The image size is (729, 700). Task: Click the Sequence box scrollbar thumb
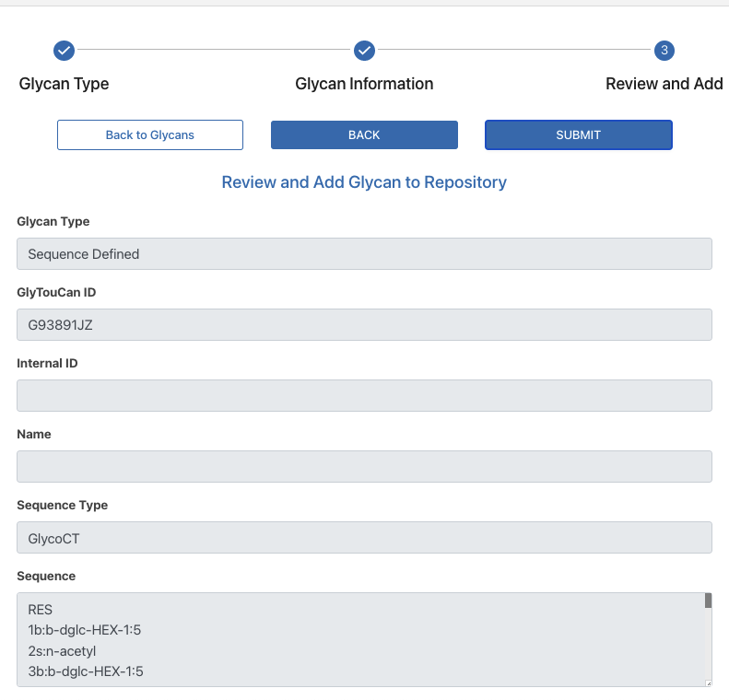click(708, 601)
